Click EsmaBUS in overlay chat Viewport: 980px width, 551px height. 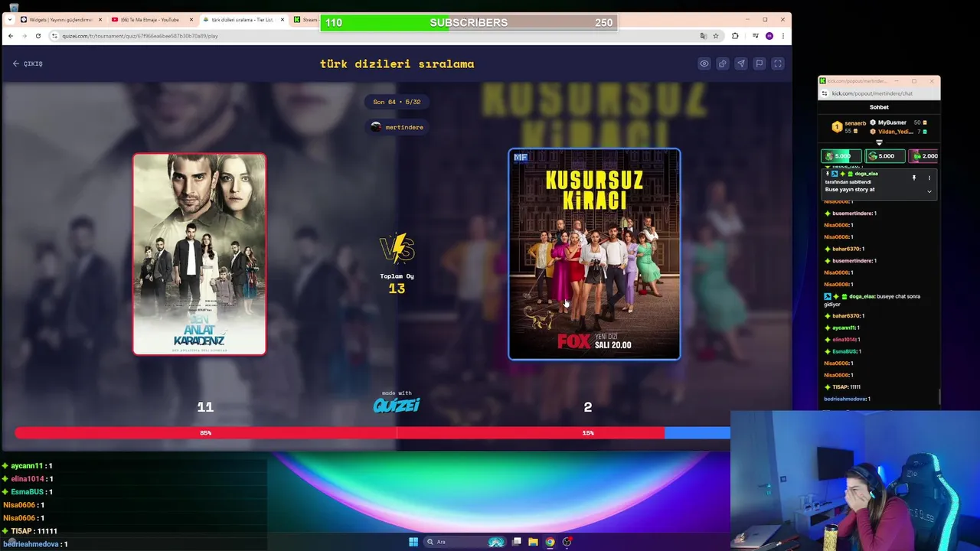point(27,492)
